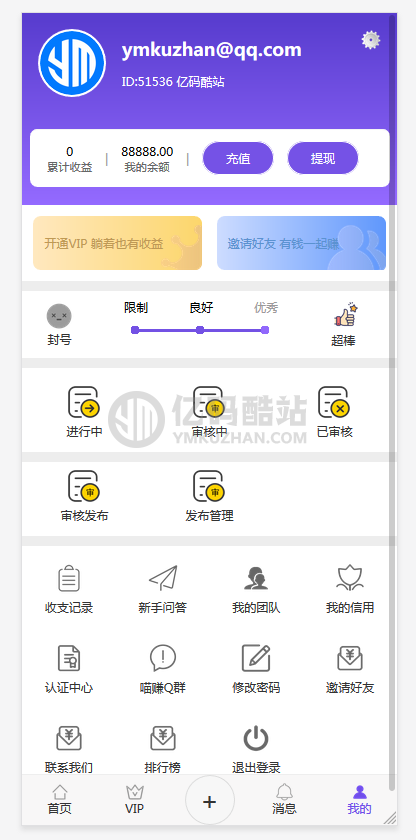Select the 优秀 point on the credit bar
416x840 pixels.
tap(264, 330)
